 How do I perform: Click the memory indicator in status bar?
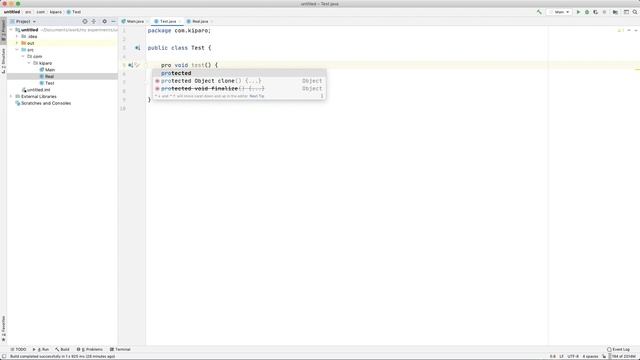pos(623,356)
